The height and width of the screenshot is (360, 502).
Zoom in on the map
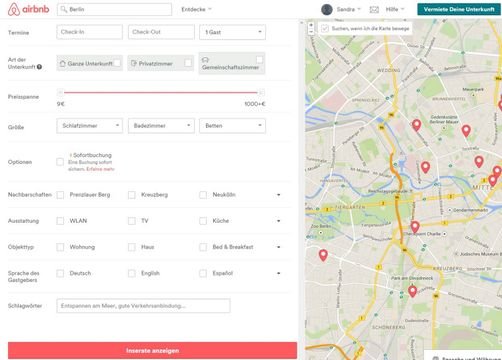[311, 25]
